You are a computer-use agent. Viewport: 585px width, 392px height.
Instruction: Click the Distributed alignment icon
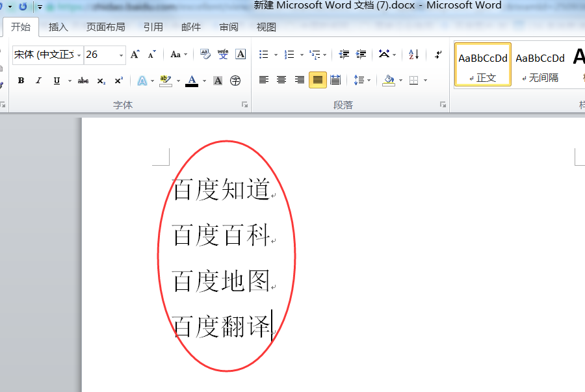335,80
